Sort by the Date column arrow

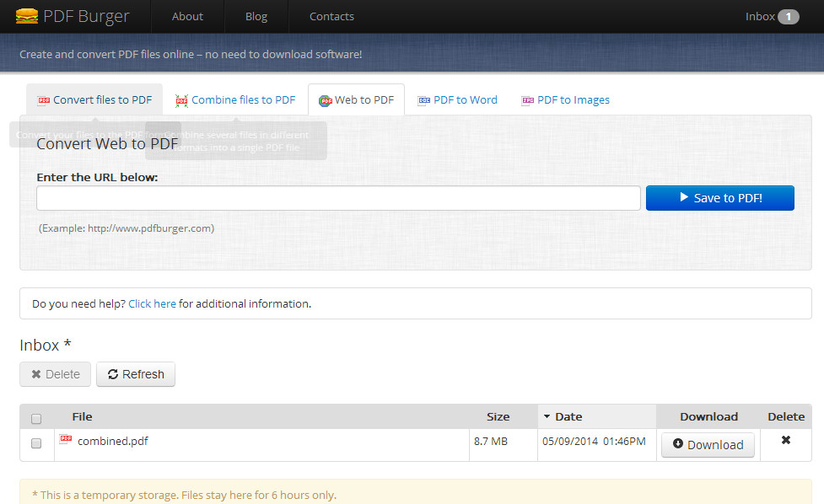[x=547, y=416]
